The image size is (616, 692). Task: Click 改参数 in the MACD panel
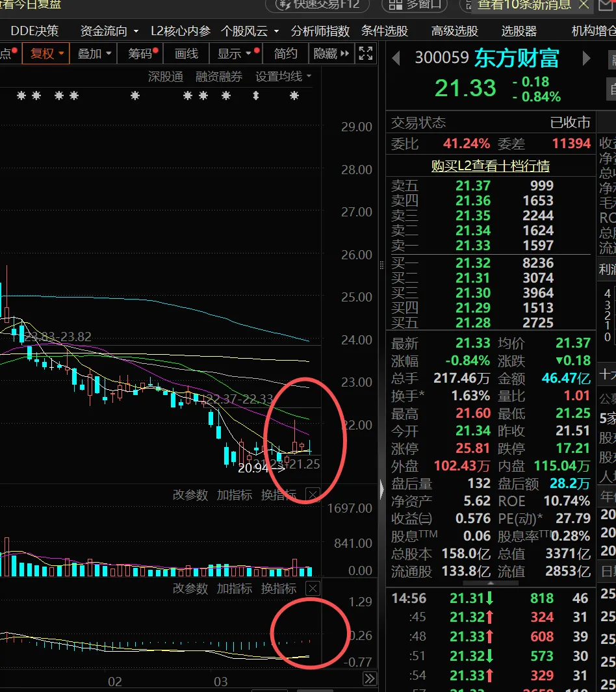(190, 588)
